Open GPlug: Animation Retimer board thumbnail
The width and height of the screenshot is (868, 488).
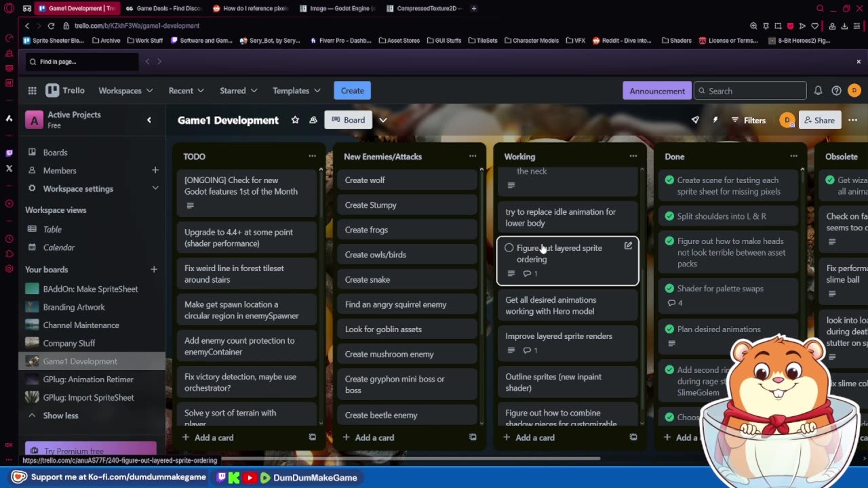click(32, 380)
